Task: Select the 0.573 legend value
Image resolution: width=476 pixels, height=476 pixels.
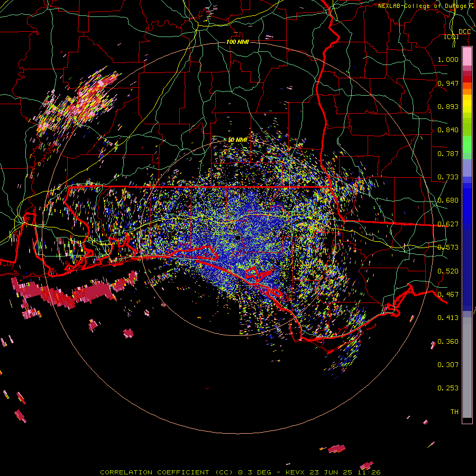Action: [448, 247]
